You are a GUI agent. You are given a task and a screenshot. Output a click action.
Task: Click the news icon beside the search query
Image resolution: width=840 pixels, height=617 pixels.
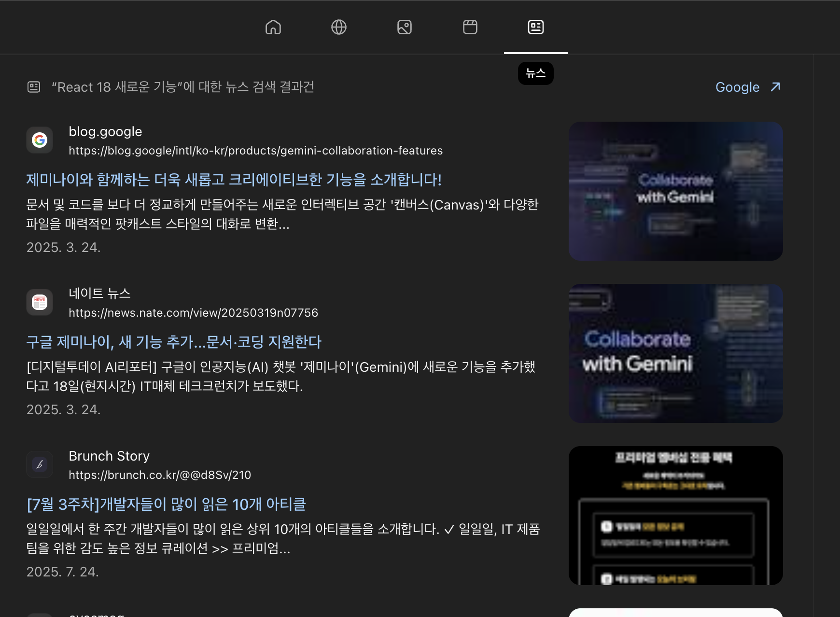point(34,87)
